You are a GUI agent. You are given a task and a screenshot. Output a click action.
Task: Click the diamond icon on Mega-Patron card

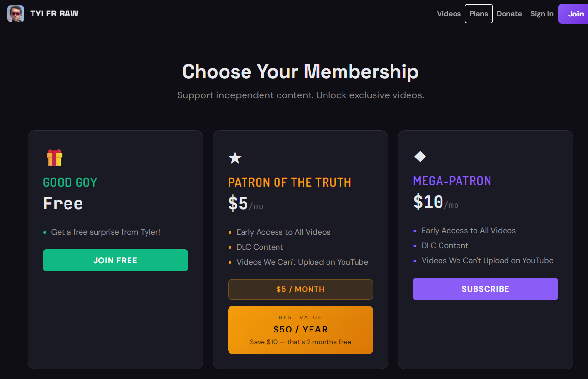[x=420, y=156]
